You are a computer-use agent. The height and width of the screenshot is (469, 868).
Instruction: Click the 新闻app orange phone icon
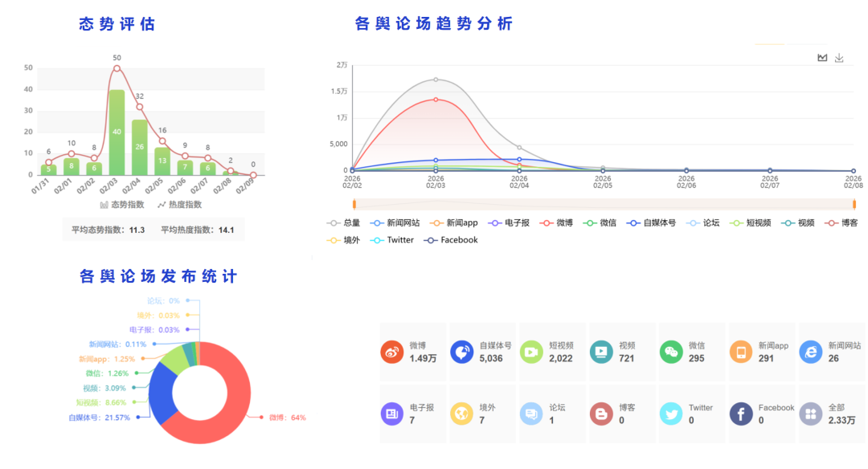(741, 353)
